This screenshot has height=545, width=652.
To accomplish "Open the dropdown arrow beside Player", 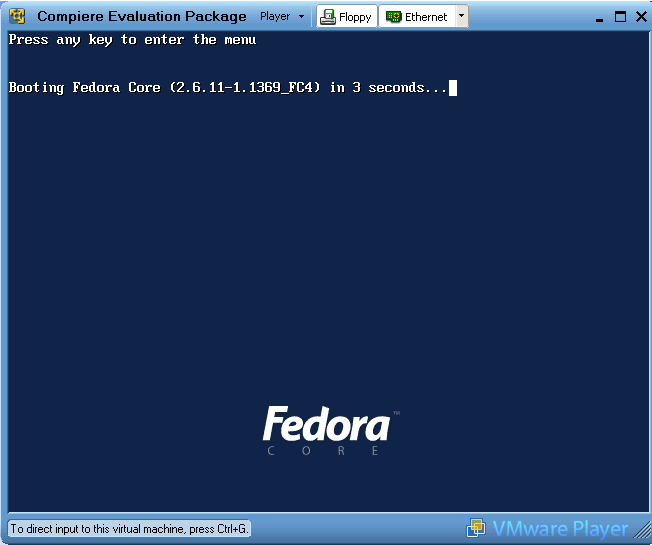I will 301,17.
